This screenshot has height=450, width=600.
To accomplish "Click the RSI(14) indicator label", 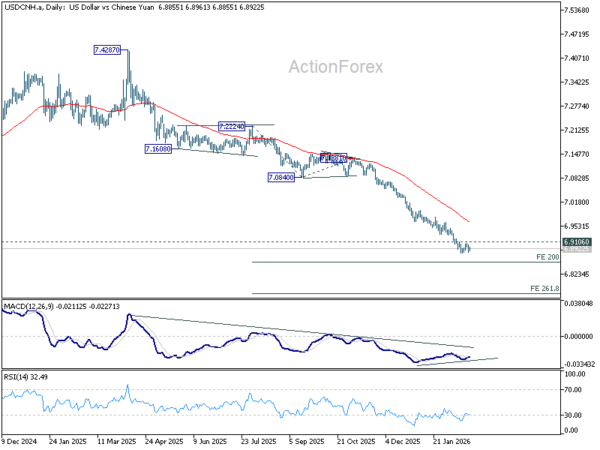I will click(20, 378).
